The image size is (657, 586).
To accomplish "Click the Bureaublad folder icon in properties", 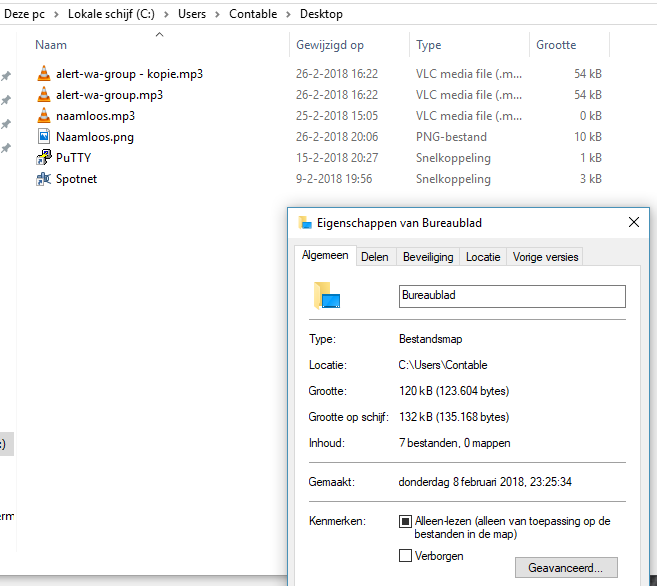I will point(327,296).
